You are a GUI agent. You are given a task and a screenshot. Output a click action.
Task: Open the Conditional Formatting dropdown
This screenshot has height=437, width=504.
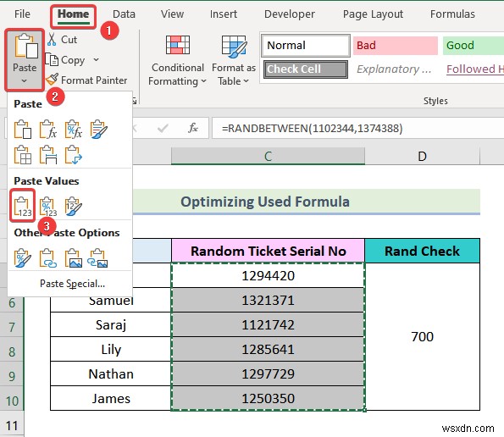tap(177, 61)
